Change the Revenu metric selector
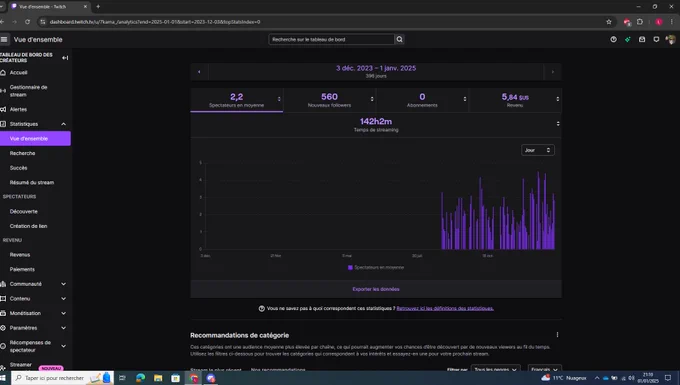680x385 pixels. (x=557, y=99)
